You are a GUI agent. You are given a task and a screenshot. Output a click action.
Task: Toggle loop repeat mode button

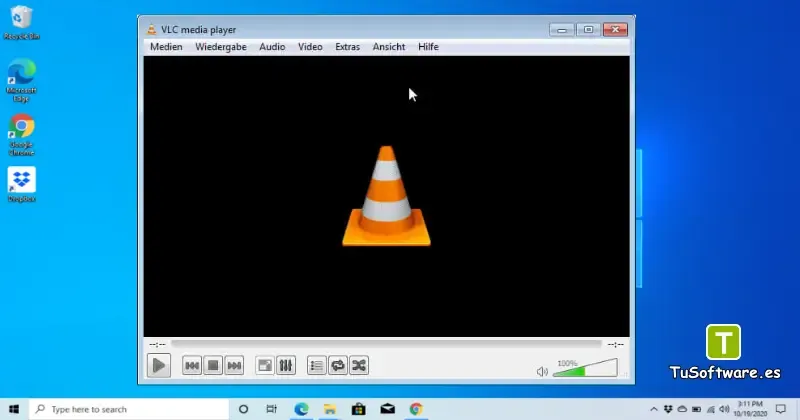[x=338, y=365]
